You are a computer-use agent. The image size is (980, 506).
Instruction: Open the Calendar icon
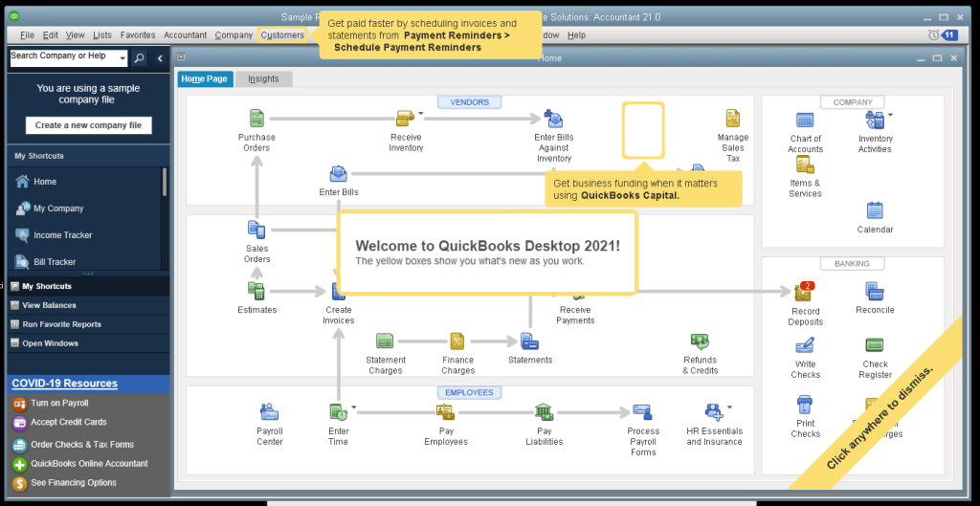click(875, 210)
